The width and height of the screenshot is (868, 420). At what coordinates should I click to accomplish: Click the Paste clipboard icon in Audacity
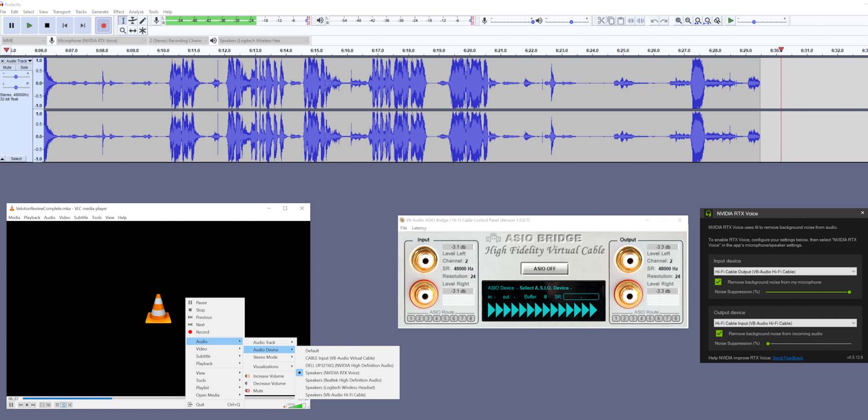click(621, 21)
